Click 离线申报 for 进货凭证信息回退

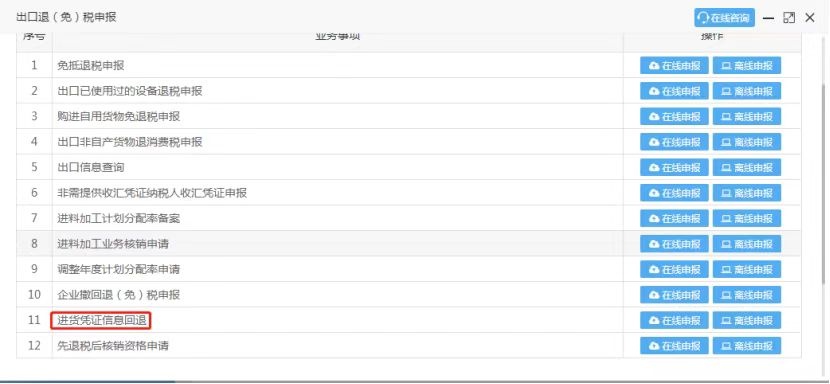746,320
